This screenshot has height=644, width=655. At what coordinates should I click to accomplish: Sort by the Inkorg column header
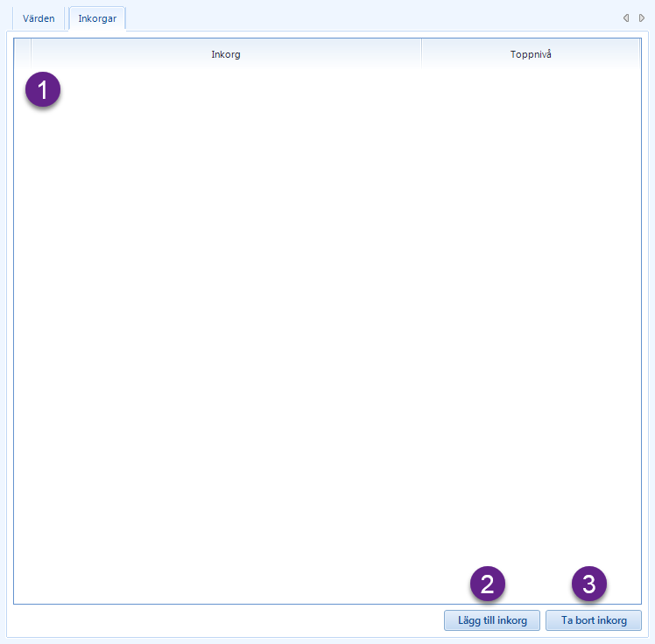click(x=226, y=54)
